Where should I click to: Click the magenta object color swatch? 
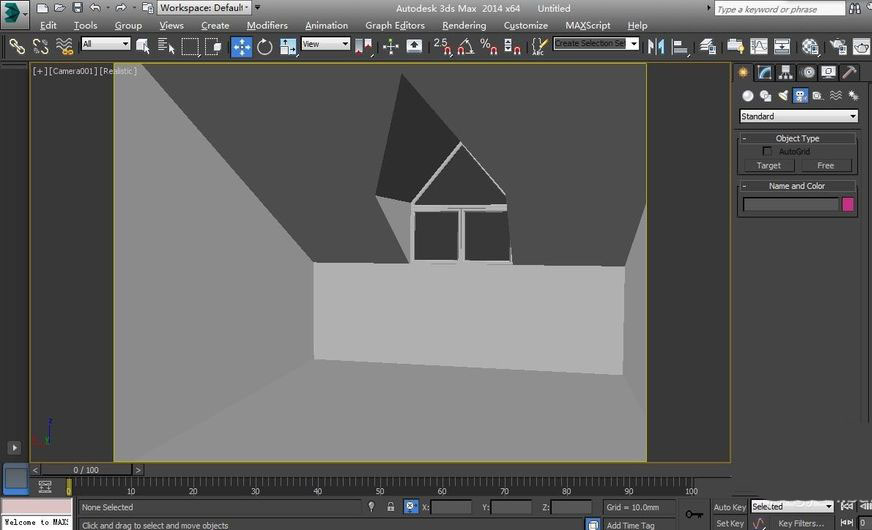[x=848, y=204]
